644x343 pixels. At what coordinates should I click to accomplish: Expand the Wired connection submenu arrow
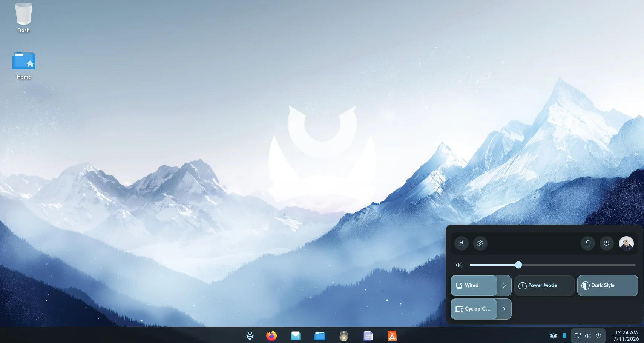pos(504,286)
